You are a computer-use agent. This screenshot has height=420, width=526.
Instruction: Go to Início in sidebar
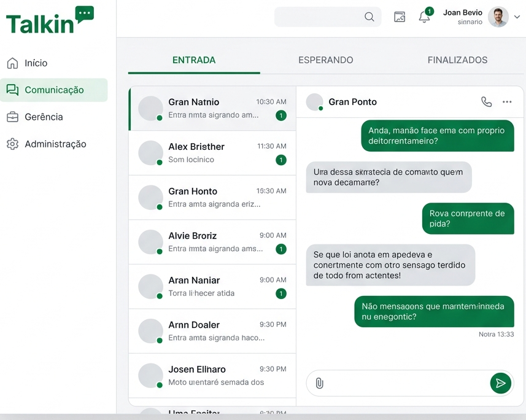pos(36,63)
